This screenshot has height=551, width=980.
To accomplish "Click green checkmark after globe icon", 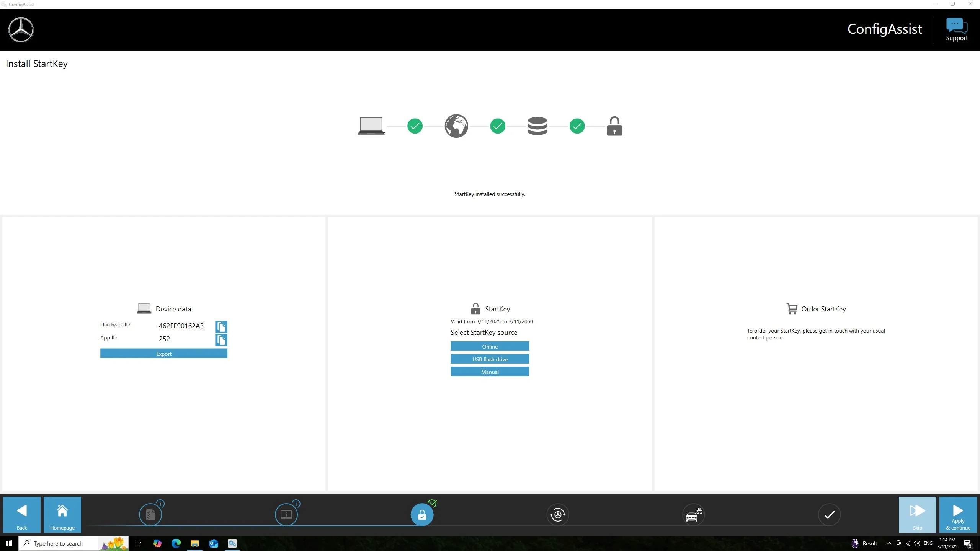I will coord(498,126).
